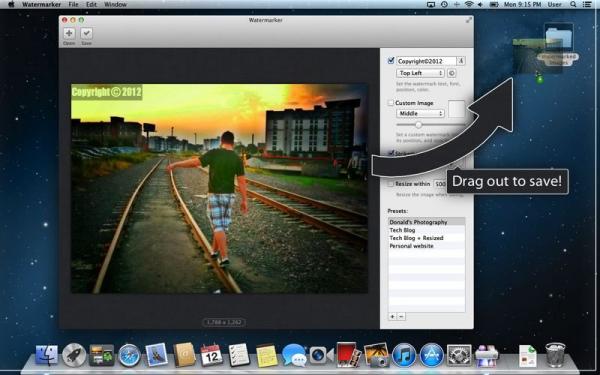
Task: Open System Preferences gear in the Dock
Action: click(x=459, y=355)
